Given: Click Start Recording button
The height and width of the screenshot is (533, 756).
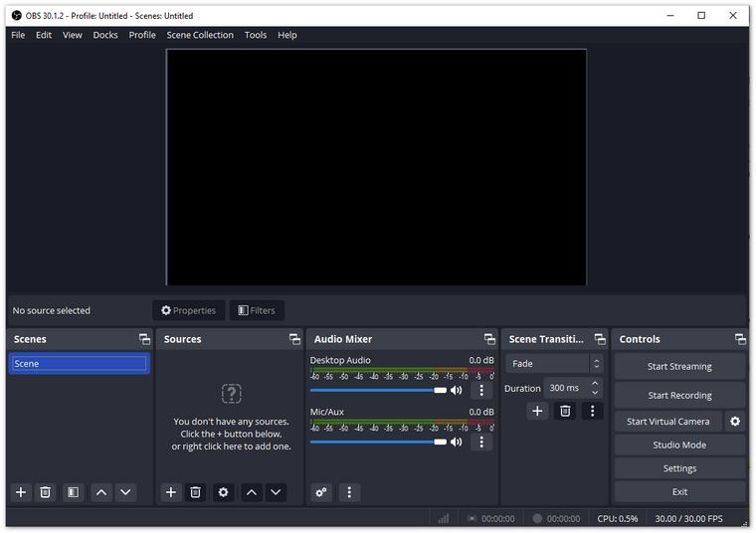Looking at the screenshot, I should [679, 395].
